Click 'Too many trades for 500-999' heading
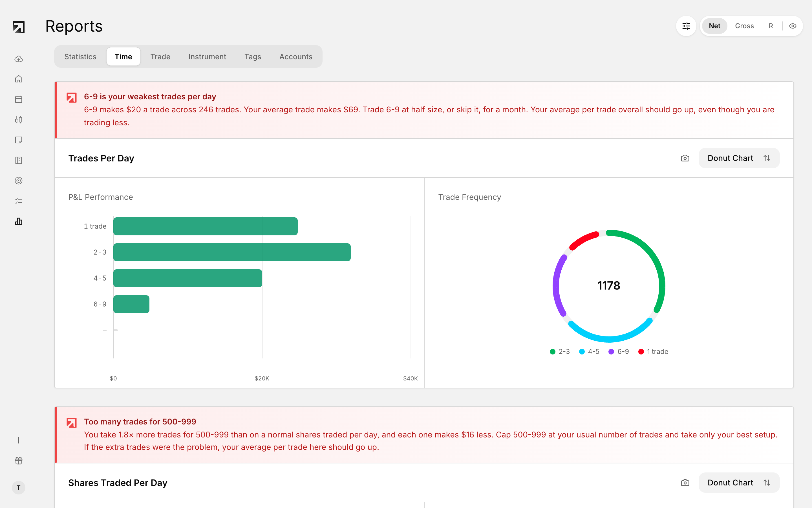 [140, 421]
